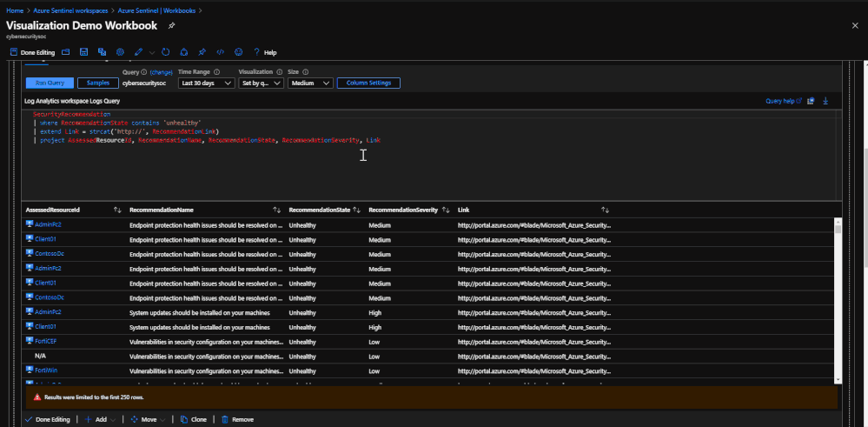Pin icon next to Visualization Demo Workbook title
Image resolution: width=868 pixels, height=427 pixels.
point(172,25)
